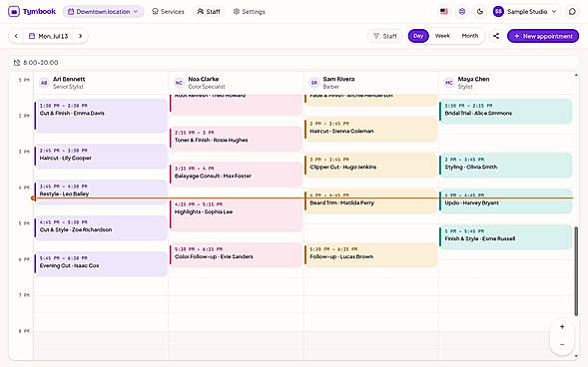Click the Ari Bennett column name

[x=69, y=79]
